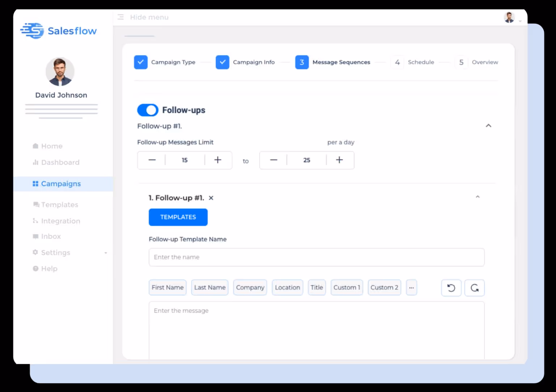
Task: Expand the Settings sidebar submenu
Action: pyautogui.click(x=106, y=253)
